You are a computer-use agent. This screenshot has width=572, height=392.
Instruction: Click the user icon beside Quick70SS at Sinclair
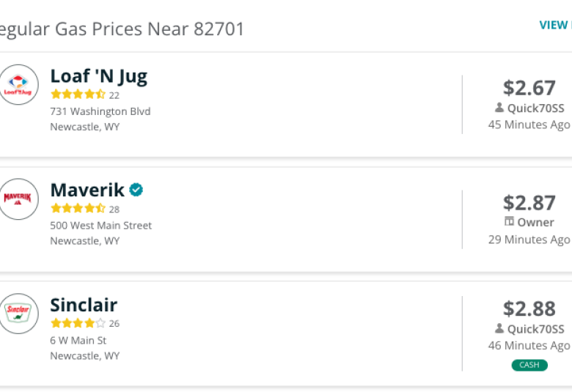[x=499, y=328]
